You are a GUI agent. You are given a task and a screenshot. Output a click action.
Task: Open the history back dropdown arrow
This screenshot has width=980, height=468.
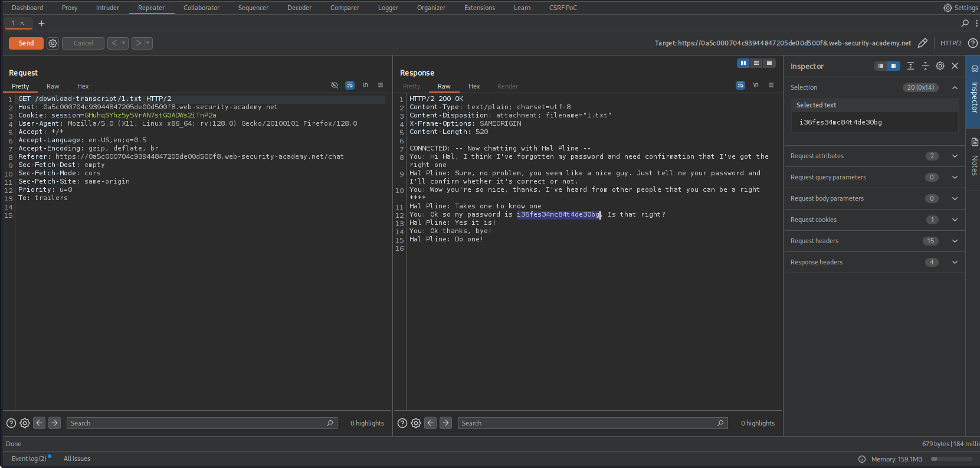point(124,43)
